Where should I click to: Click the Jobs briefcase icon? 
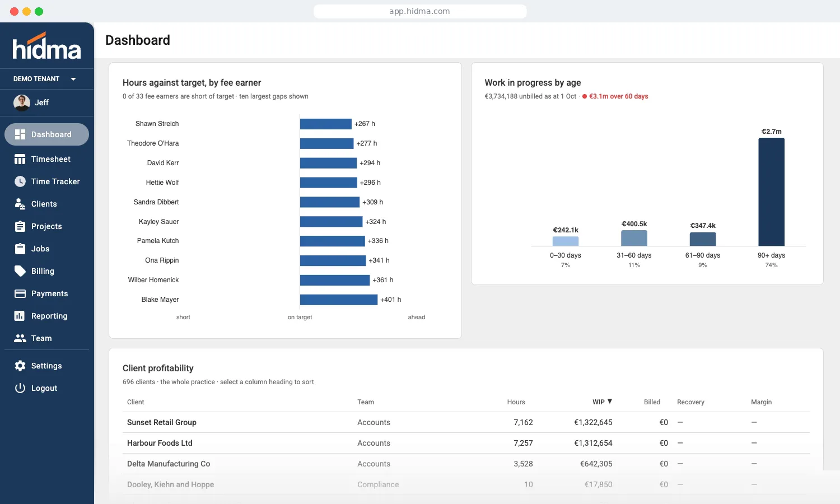(20, 249)
